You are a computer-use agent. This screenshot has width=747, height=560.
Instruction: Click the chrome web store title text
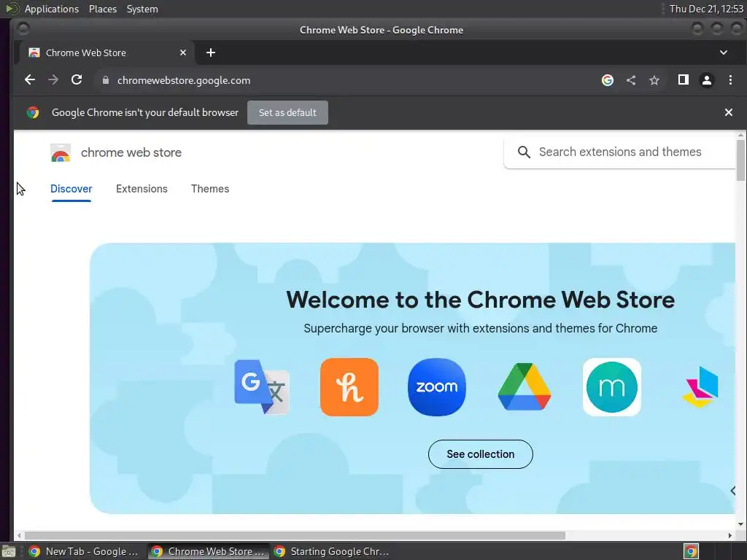click(x=131, y=152)
